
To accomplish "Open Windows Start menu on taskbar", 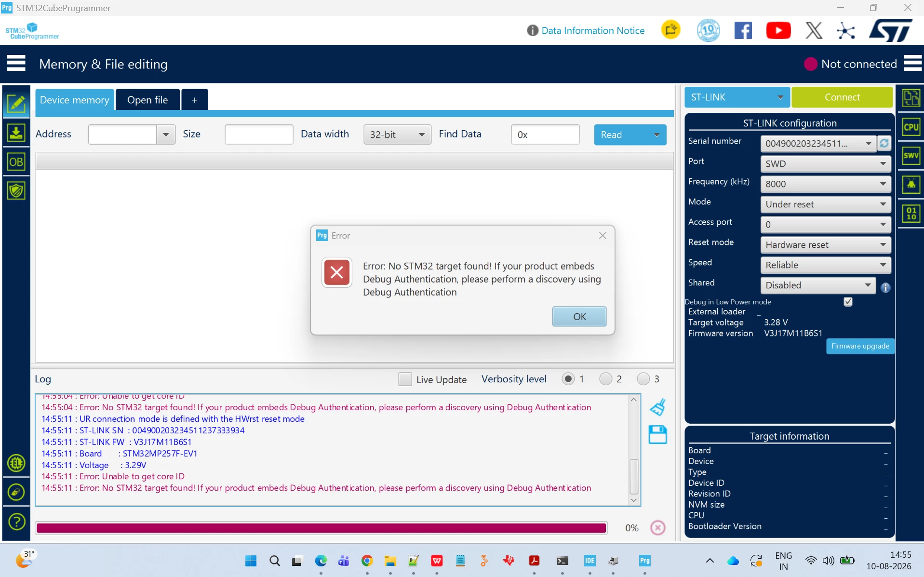I will [x=251, y=561].
